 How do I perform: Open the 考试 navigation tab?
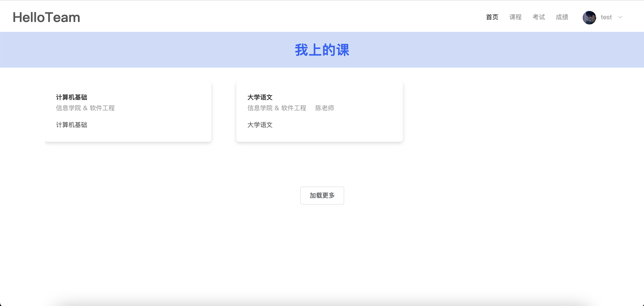coord(539,17)
